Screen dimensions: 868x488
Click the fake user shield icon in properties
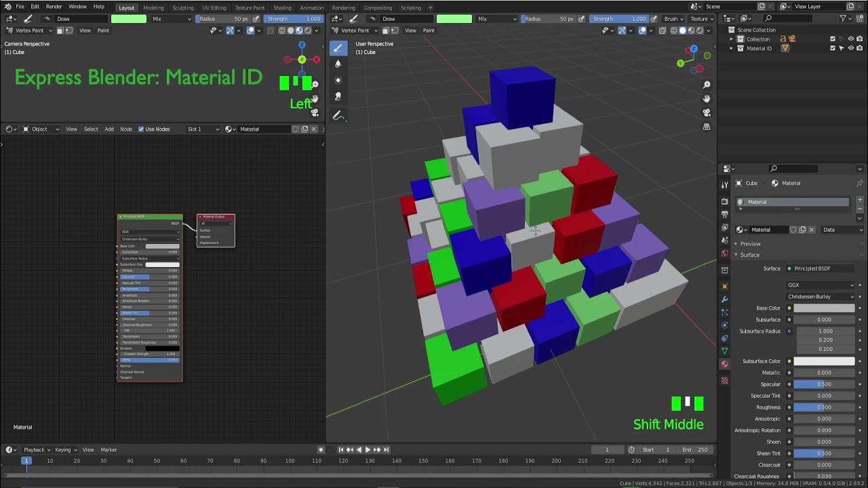pos(793,230)
